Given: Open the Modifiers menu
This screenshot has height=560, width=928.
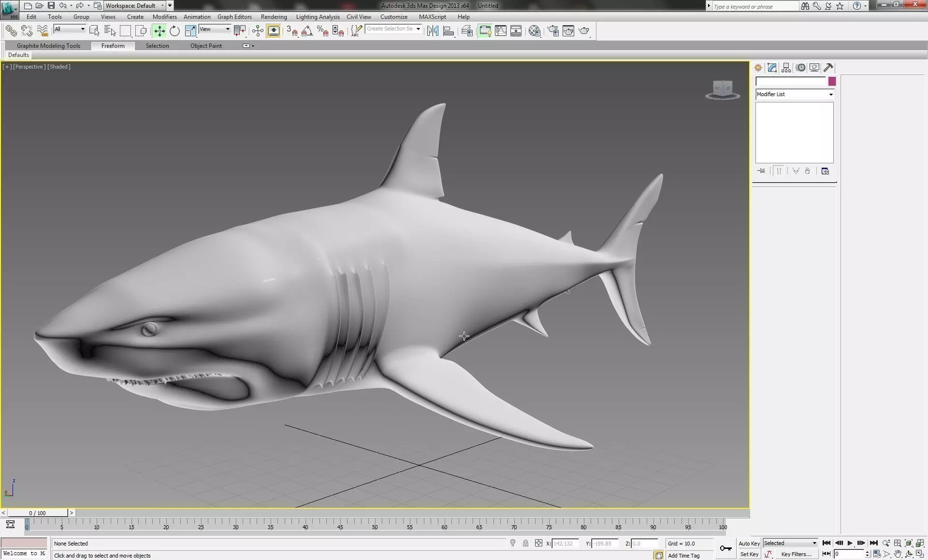Looking at the screenshot, I should click(x=164, y=17).
